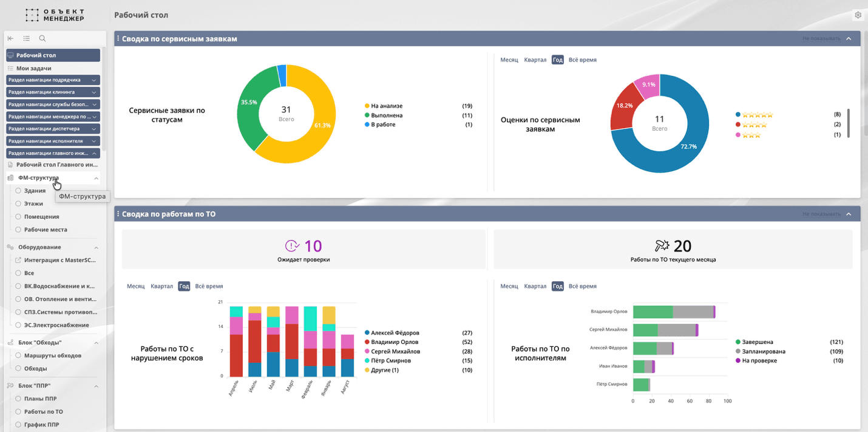Collapse the Блок "Обходы" group chevron
The image size is (868, 432).
(x=96, y=343)
